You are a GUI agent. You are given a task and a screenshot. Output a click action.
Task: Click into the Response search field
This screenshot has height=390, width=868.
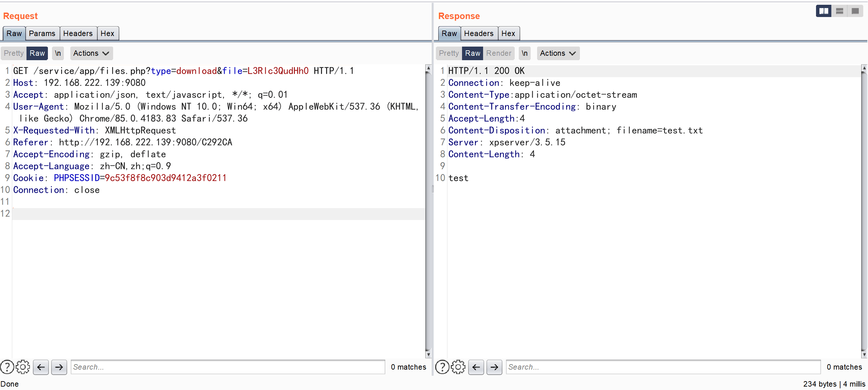point(662,367)
